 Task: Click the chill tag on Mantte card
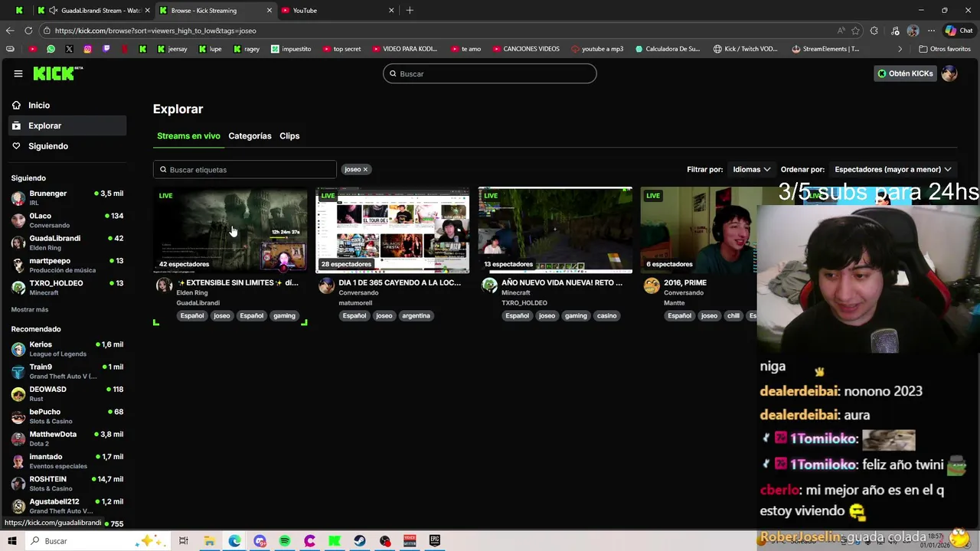[733, 315]
